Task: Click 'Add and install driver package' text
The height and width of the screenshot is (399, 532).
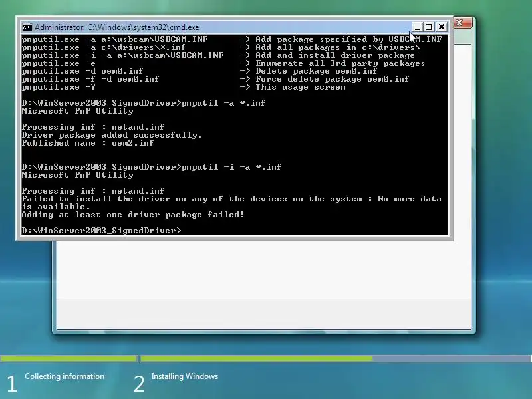Action: (x=335, y=55)
